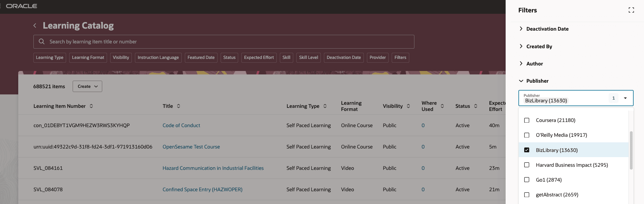
Task: Click the search magnifier icon
Action: pyautogui.click(x=42, y=41)
